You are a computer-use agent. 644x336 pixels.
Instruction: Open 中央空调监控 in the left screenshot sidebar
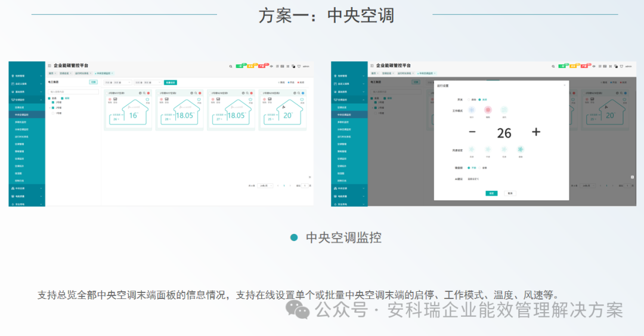pyautogui.click(x=27, y=115)
